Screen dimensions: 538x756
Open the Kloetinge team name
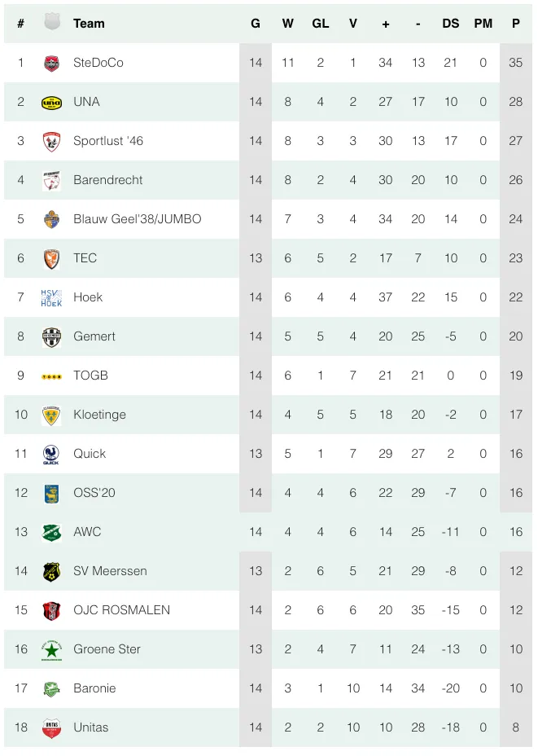pos(99,415)
